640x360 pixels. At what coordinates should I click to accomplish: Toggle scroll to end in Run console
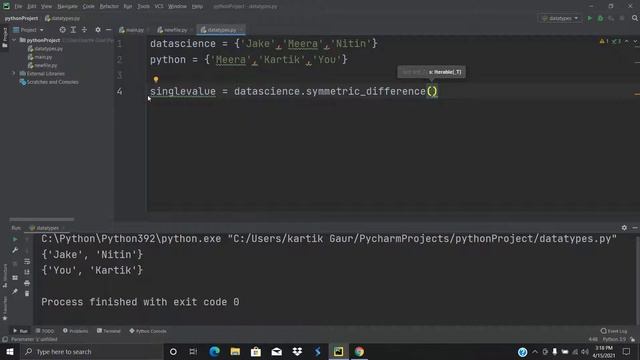pyautogui.click(x=27, y=272)
